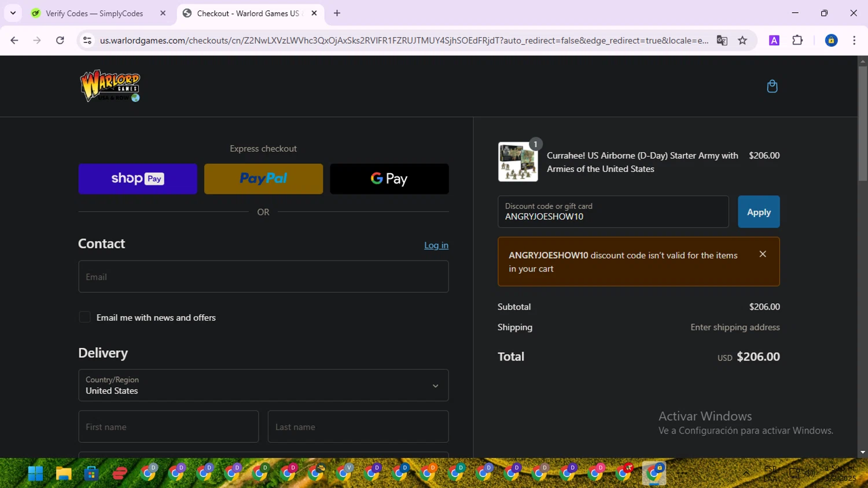Click the page vertical scrollbar thumb
Viewport: 868px width, 488px height.
pyautogui.click(x=863, y=123)
